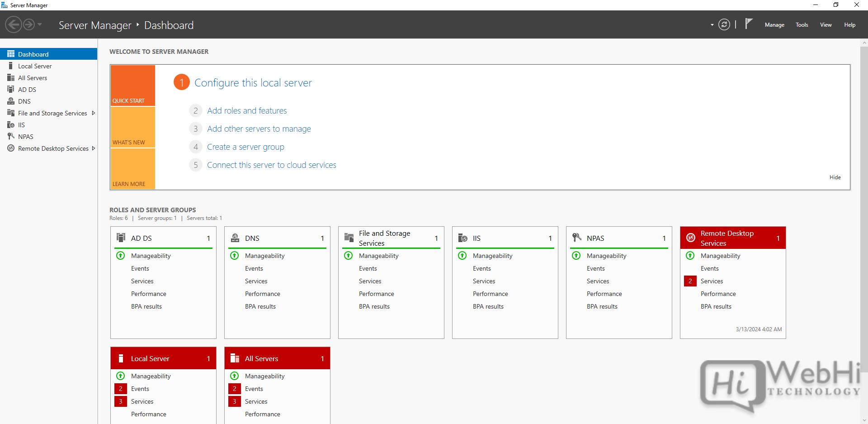
Task: Click the DNS tile icon
Action: [x=235, y=238]
